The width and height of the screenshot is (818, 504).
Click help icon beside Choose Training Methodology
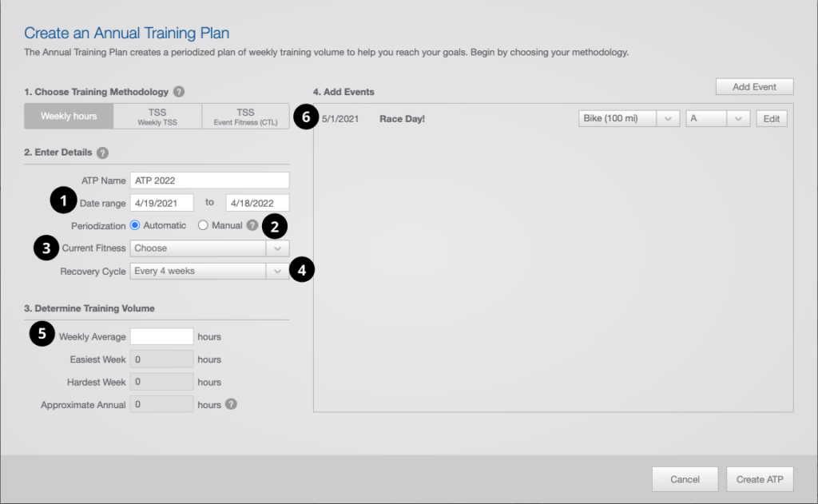click(179, 92)
